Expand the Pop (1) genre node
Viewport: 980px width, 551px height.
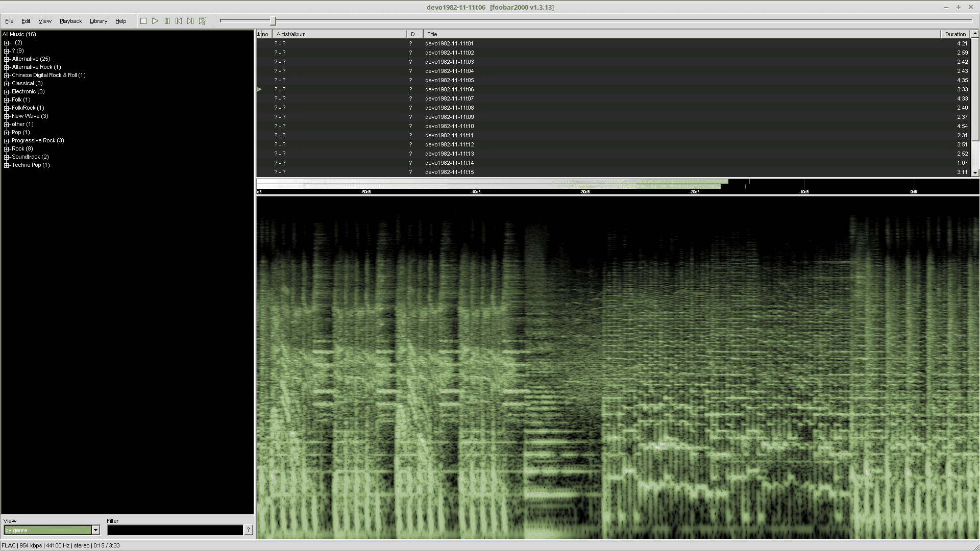point(7,133)
